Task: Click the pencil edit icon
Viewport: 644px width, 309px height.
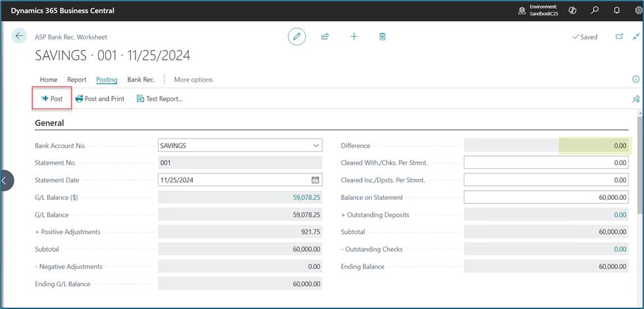Action: point(297,37)
